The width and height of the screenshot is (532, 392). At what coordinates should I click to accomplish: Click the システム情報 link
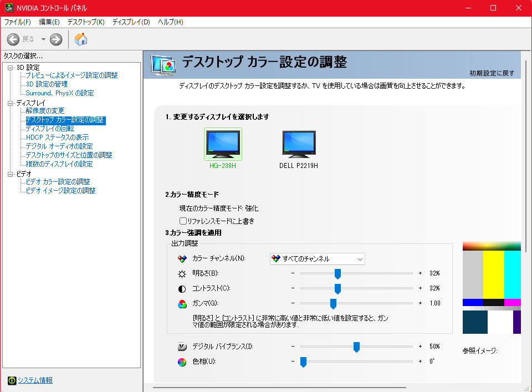tap(35, 380)
